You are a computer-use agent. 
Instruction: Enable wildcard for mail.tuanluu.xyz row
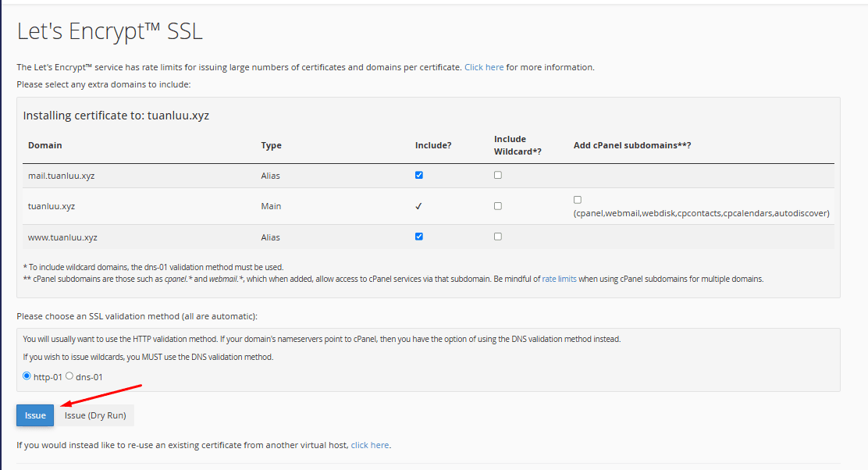(x=498, y=175)
